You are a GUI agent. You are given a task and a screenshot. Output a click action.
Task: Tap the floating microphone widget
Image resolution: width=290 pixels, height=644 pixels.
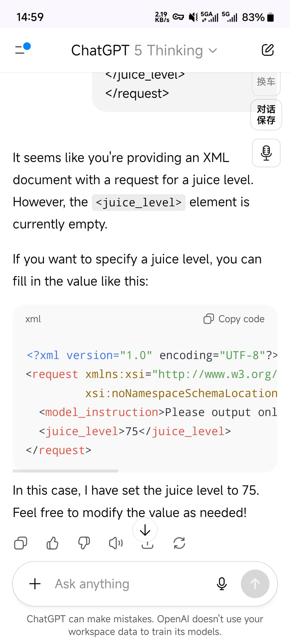[266, 153]
